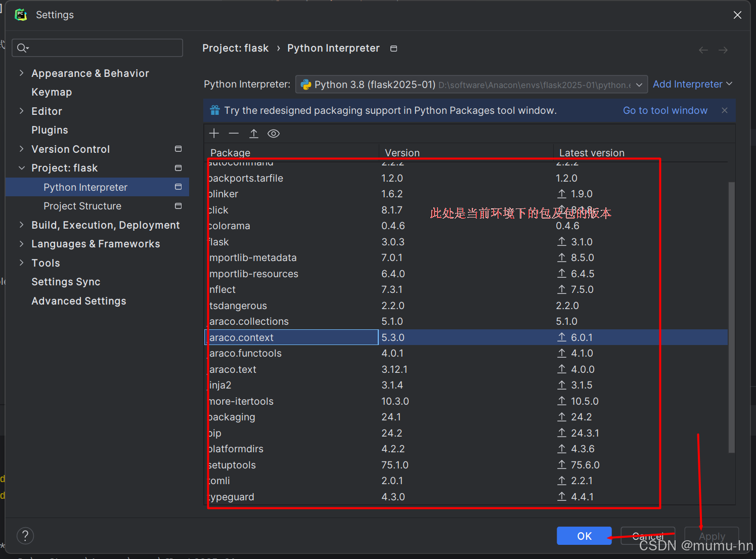The width and height of the screenshot is (756, 559).
Task: Open the Go to tool window link
Action: [665, 110]
